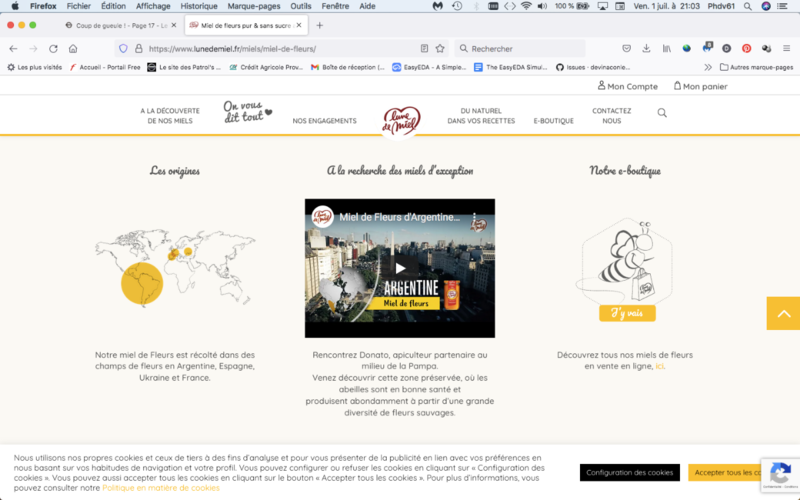800x500 pixels.
Task: Click the Wi-Fi status icon in menu bar
Action: (526, 6)
